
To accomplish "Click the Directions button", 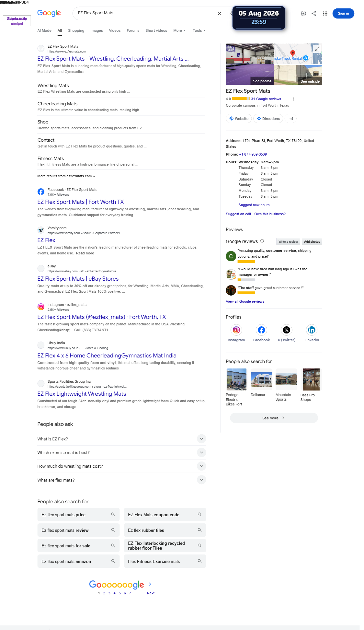I will click(x=268, y=119).
